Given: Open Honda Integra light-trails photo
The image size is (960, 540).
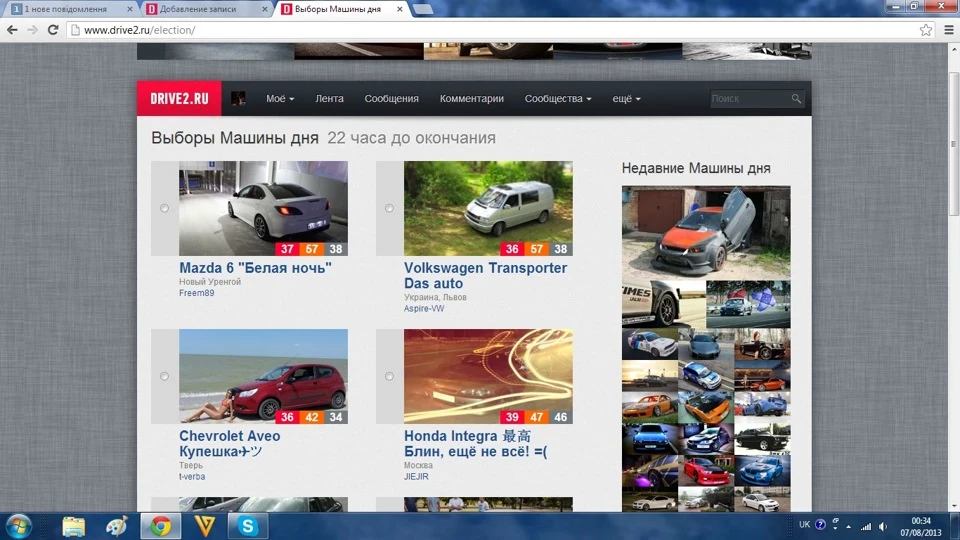Looking at the screenshot, I should (x=488, y=376).
